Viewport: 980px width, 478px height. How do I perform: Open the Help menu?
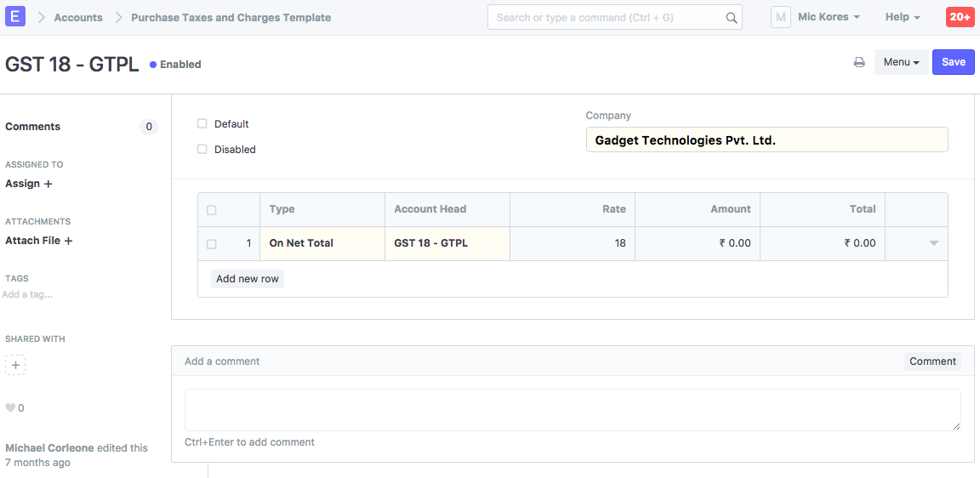(x=903, y=17)
